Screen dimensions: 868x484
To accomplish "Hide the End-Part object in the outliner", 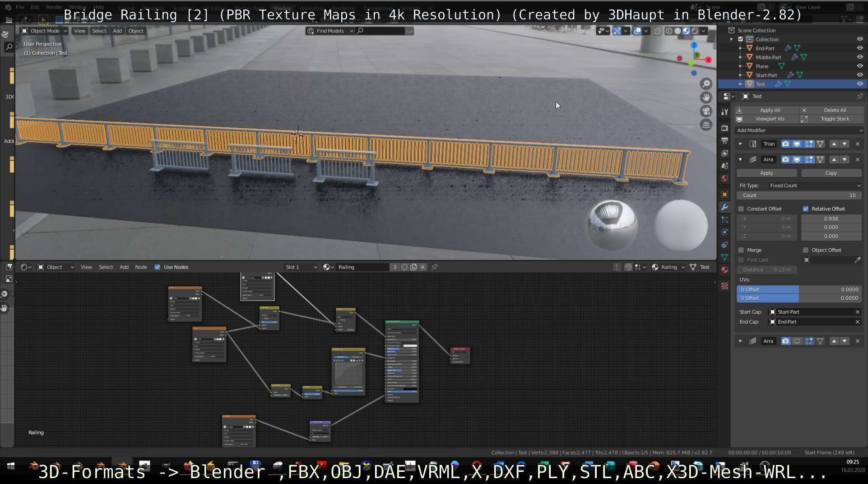I will [x=860, y=48].
